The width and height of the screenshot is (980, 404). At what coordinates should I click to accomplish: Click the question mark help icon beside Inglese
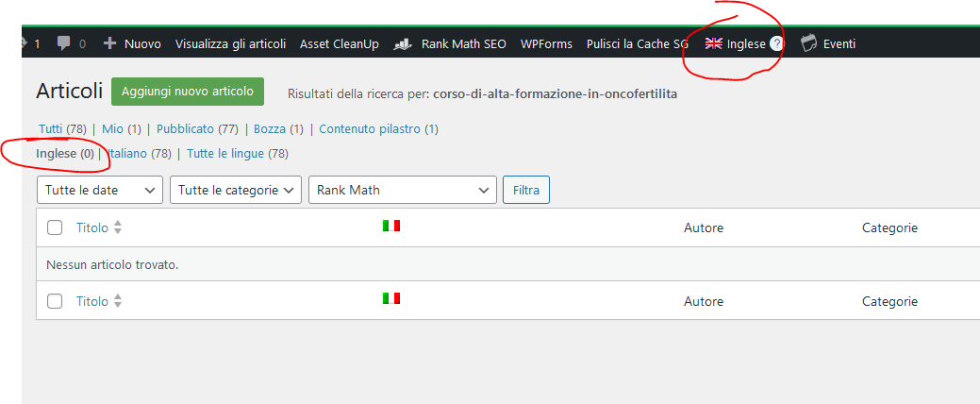pos(776,43)
